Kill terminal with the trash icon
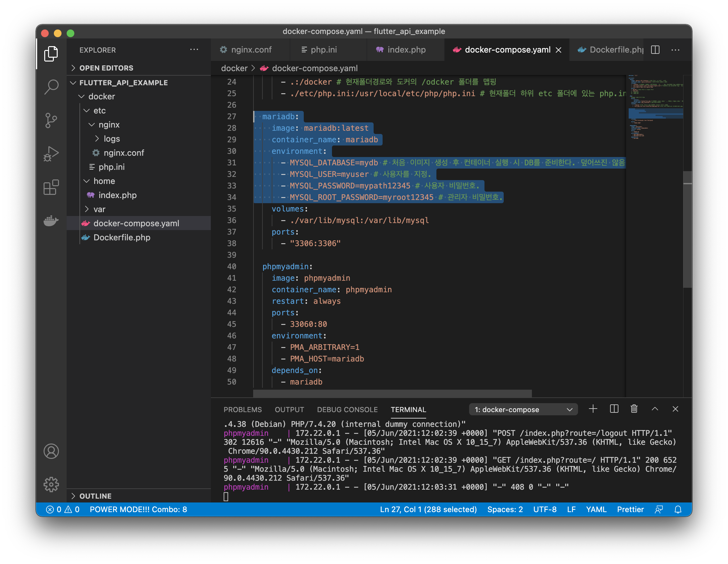This screenshot has height=564, width=728. (x=634, y=409)
